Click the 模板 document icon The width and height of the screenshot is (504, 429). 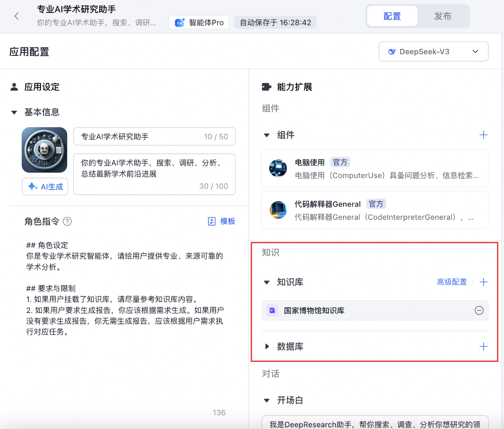pos(212,221)
